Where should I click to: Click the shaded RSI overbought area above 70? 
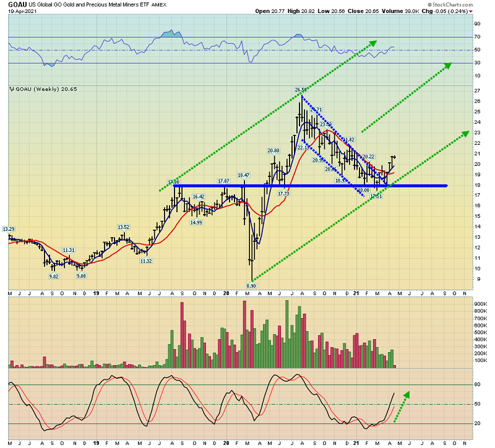[x=171, y=34]
